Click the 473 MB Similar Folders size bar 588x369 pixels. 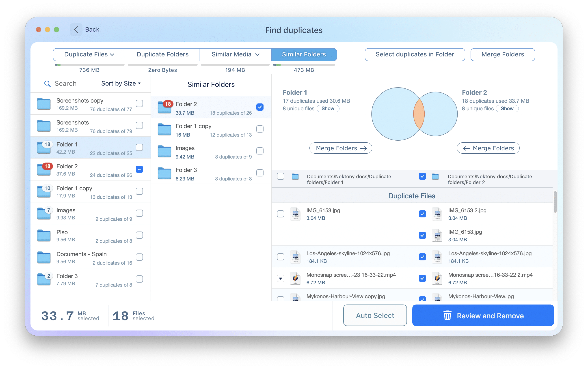pos(304,65)
